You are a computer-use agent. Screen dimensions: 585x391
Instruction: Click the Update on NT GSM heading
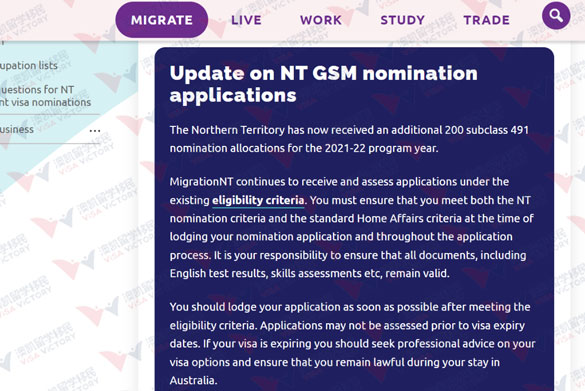pyautogui.click(x=323, y=84)
